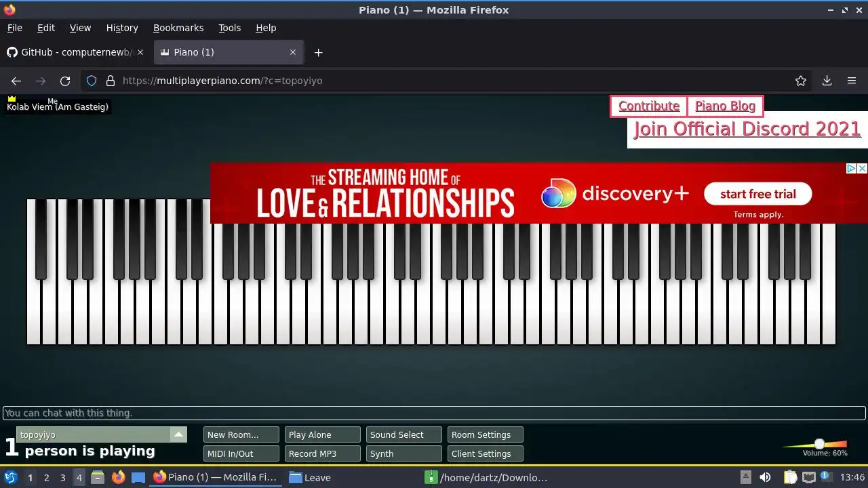
Task: Go back with the browser back arrow
Action: [x=16, y=81]
